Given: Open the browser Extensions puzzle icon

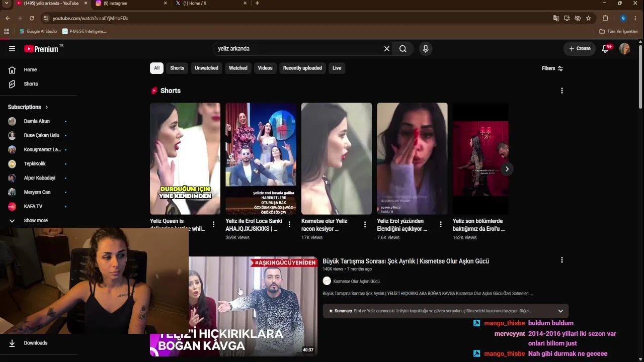Looking at the screenshot, I should 605,18.
